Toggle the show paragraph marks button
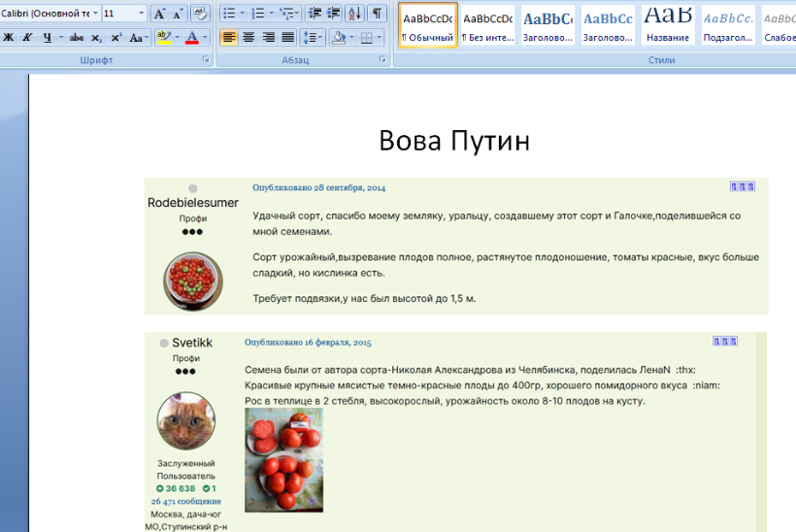 coord(377,14)
